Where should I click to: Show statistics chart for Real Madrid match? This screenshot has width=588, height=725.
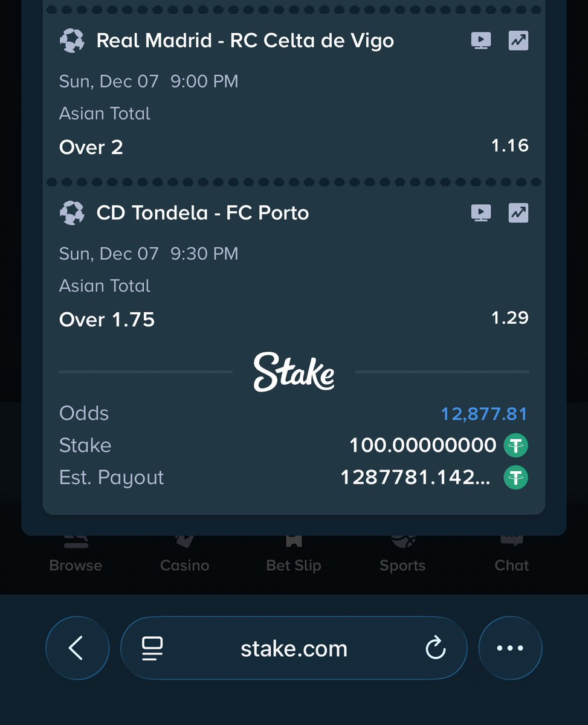[x=518, y=40]
